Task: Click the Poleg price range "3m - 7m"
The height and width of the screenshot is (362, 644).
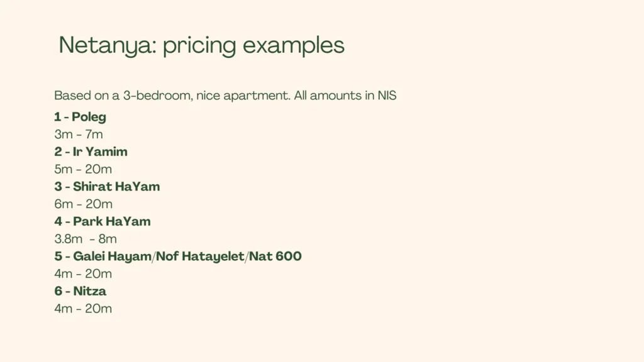Action: click(79, 134)
